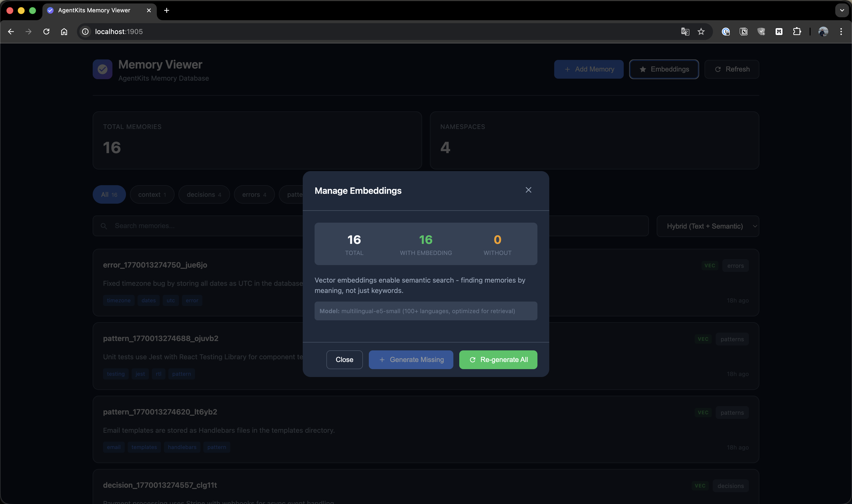852x504 pixels.
Task: Click the site info icon in address bar
Action: (85, 32)
